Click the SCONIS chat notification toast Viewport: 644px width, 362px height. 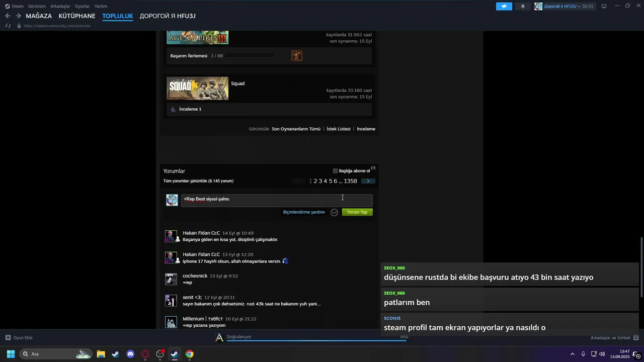tap(510, 323)
